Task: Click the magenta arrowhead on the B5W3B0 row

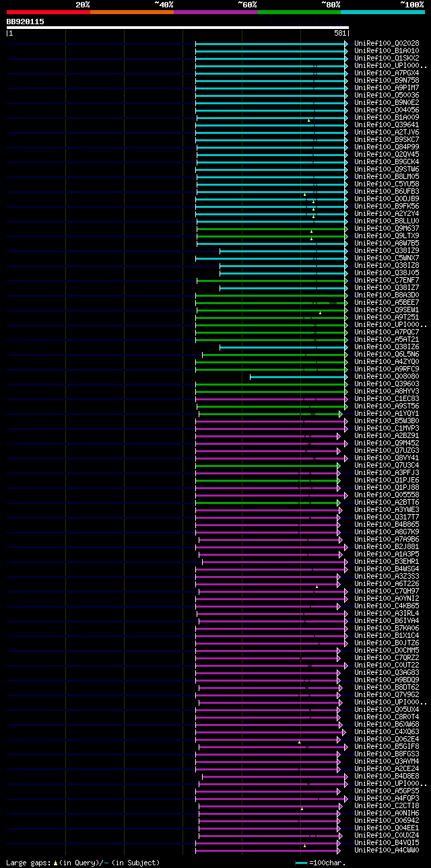Action: click(x=346, y=421)
